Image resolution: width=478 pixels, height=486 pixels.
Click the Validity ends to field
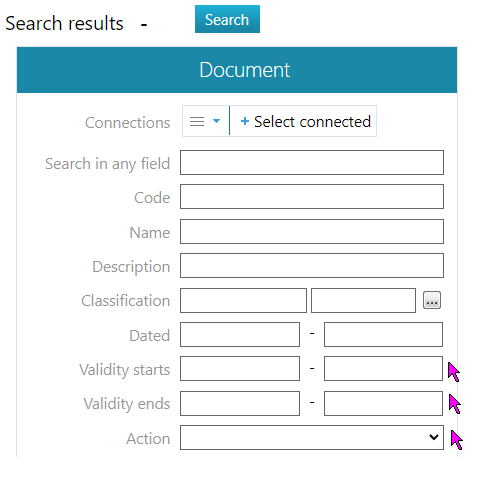383,404
